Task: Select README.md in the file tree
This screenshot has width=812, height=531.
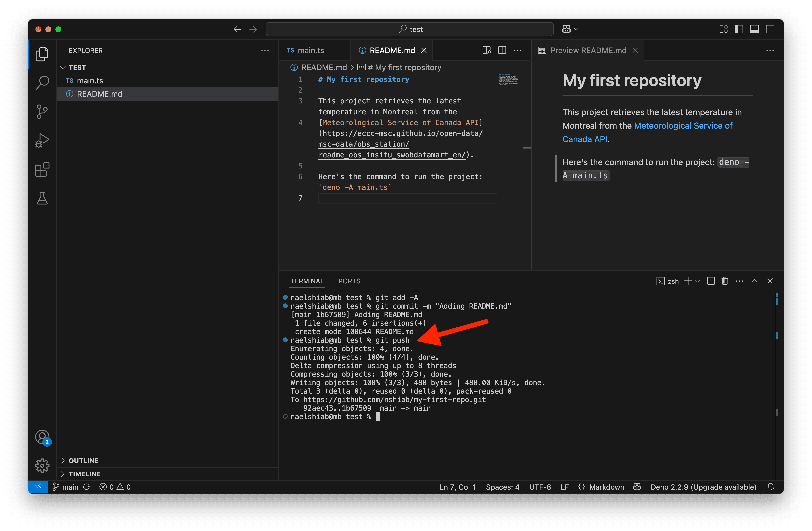Action: pos(167,94)
